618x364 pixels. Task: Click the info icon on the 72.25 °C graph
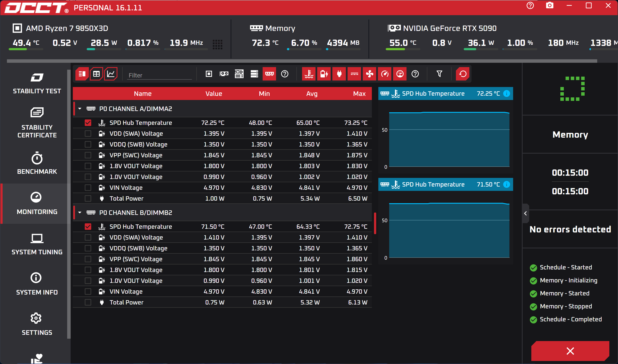pos(507,93)
